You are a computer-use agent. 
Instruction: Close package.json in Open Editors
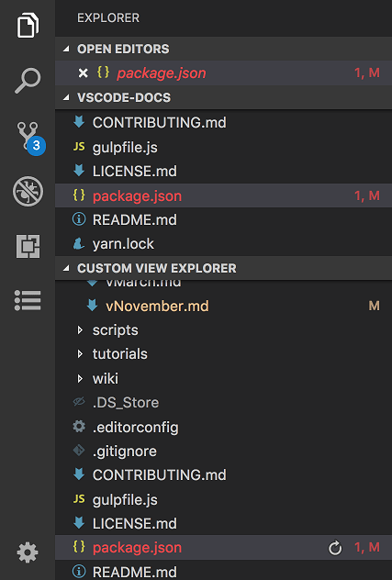coord(83,73)
